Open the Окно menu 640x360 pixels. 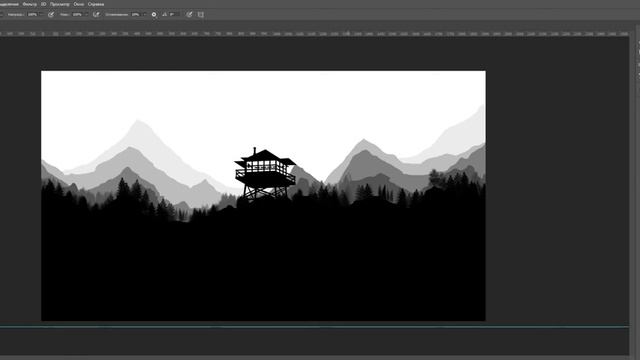pos(79,4)
